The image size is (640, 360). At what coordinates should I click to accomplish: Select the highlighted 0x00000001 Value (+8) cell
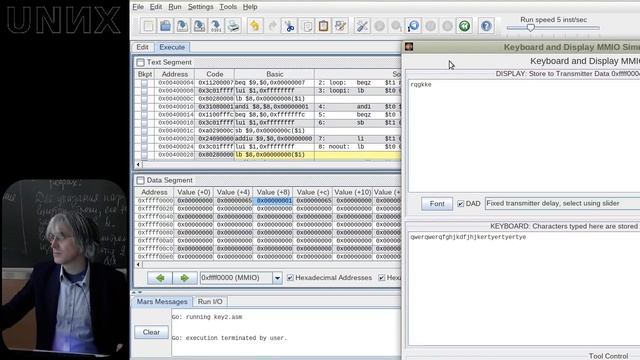pos(273,201)
